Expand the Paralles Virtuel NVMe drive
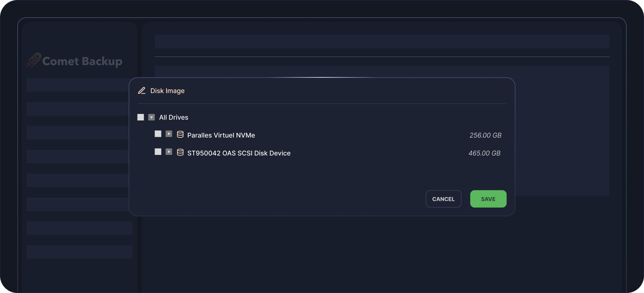 (x=169, y=134)
